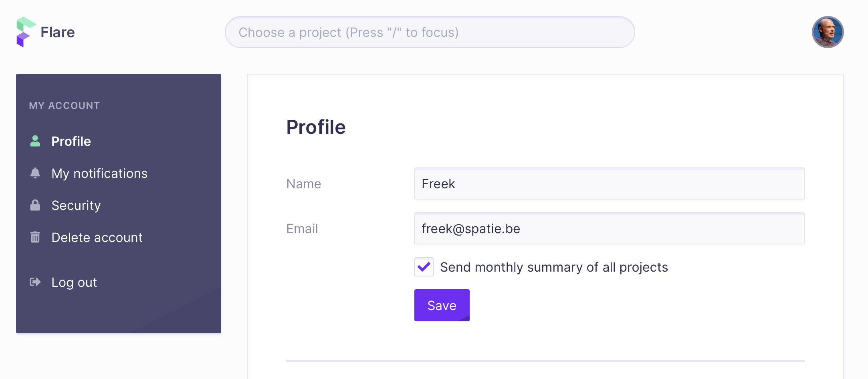Image resolution: width=868 pixels, height=379 pixels.
Task: Click the Profile page heading
Action: click(316, 127)
